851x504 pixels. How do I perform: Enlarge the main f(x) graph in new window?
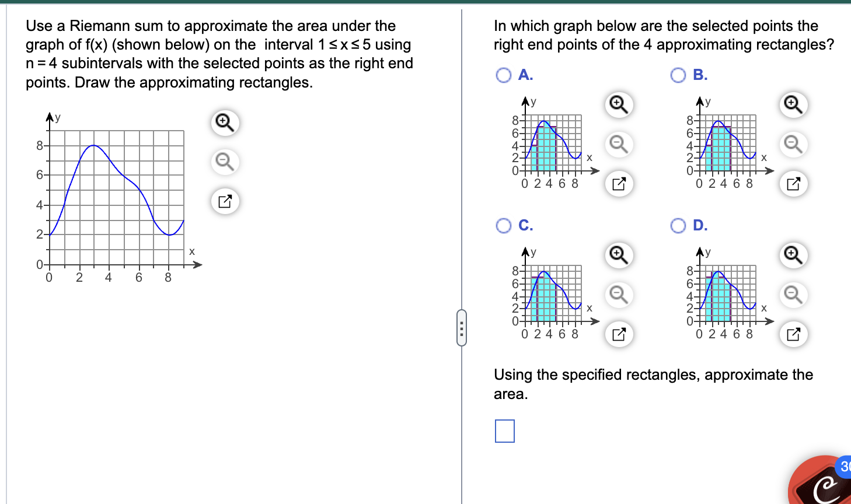tap(224, 201)
